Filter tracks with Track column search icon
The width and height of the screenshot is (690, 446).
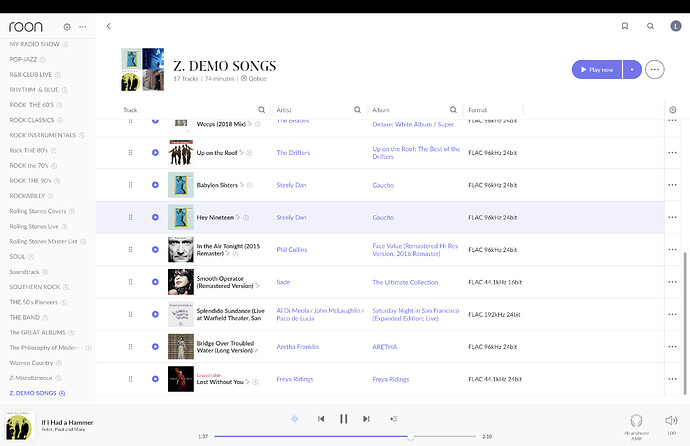tap(261, 110)
